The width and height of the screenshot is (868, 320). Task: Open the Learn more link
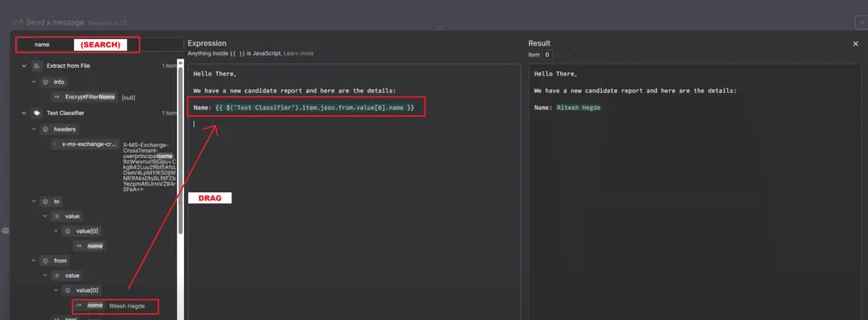(298, 53)
